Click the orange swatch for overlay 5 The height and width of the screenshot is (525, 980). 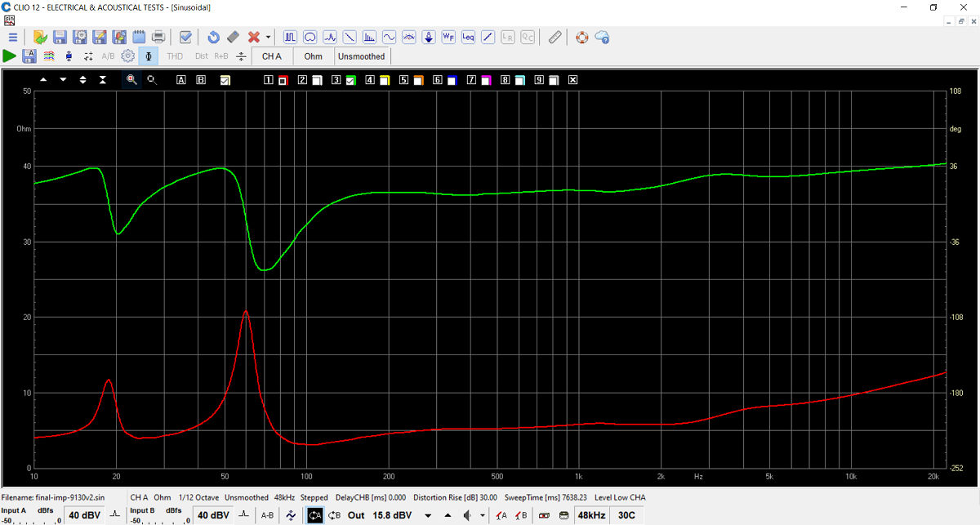[418, 80]
